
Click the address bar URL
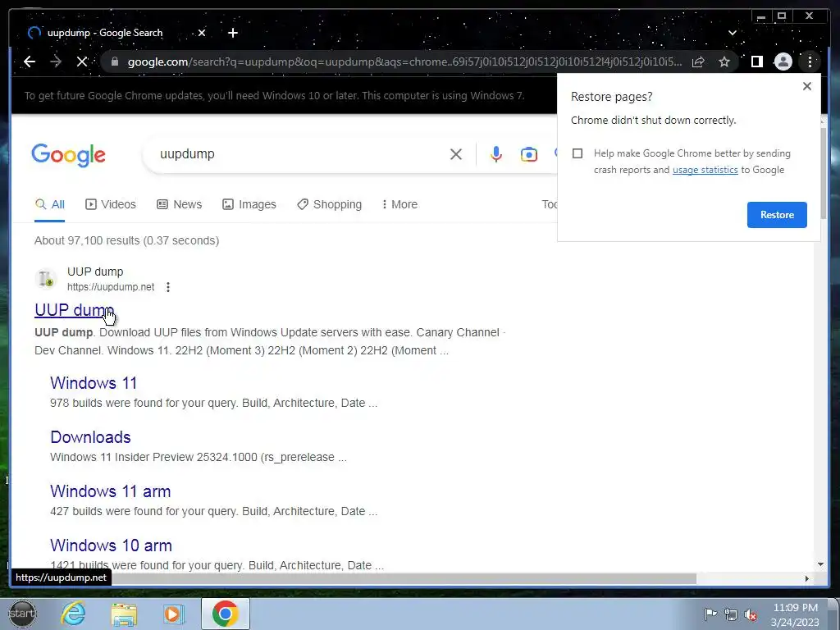tap(404, 62)
